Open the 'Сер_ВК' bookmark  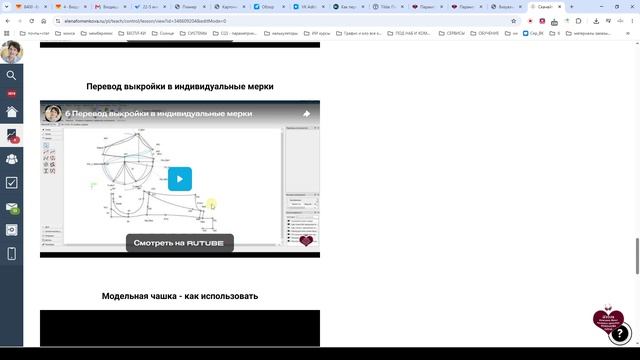[x=533, y=33]
